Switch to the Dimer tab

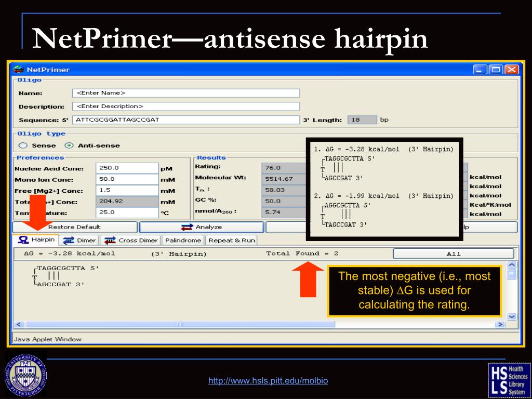pyautogui.click(x=79, y=240)
